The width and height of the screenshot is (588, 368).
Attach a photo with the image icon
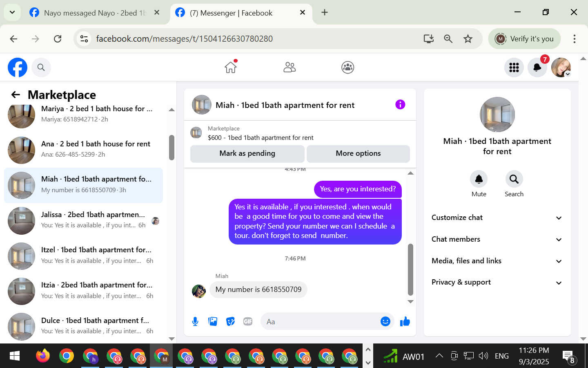pyautogui.click(x=213, y=322)
